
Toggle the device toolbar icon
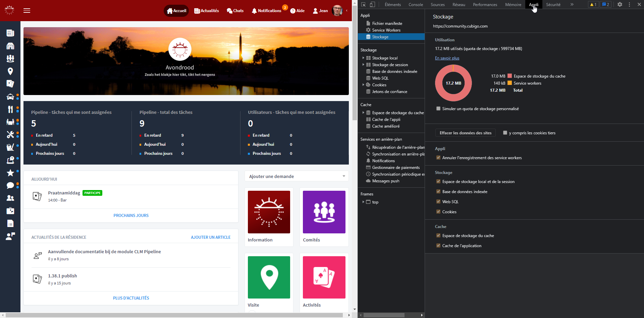point(372,5)
